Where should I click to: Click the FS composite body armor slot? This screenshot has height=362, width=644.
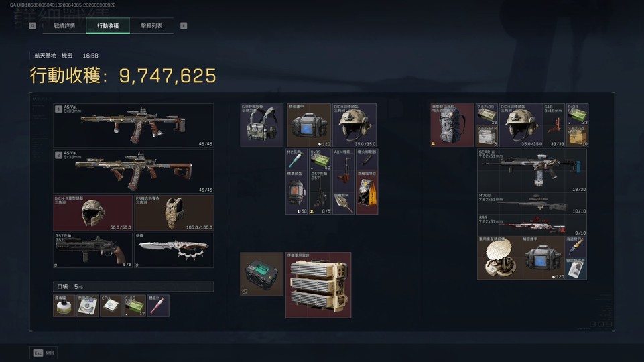pos(174,213)
